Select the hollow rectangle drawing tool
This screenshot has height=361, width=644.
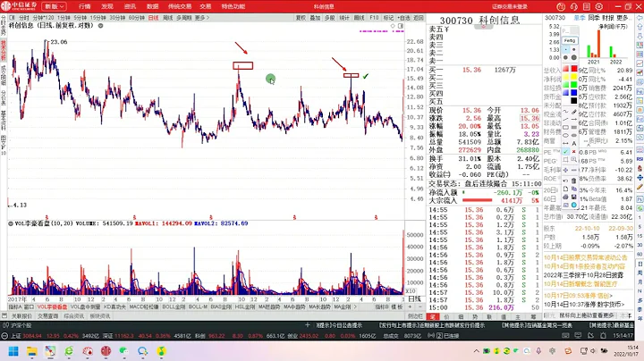pyautogui.click(x=565, y=127)
